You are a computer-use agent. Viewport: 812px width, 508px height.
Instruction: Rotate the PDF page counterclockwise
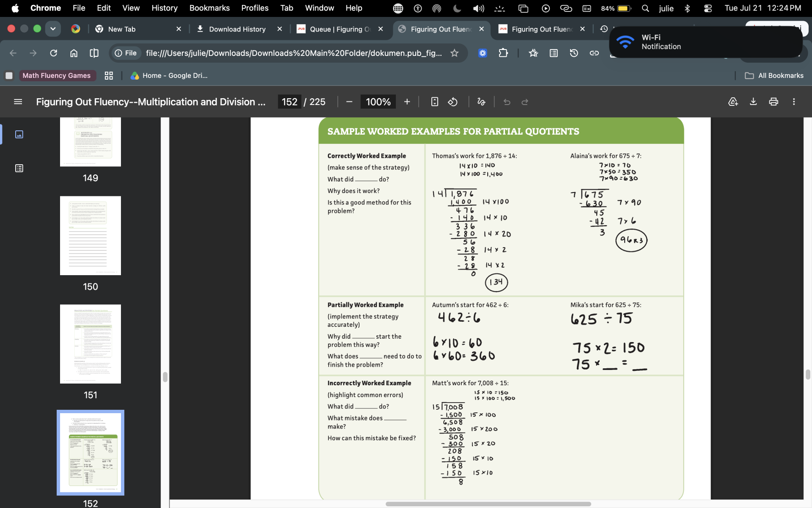coord(453,102)
